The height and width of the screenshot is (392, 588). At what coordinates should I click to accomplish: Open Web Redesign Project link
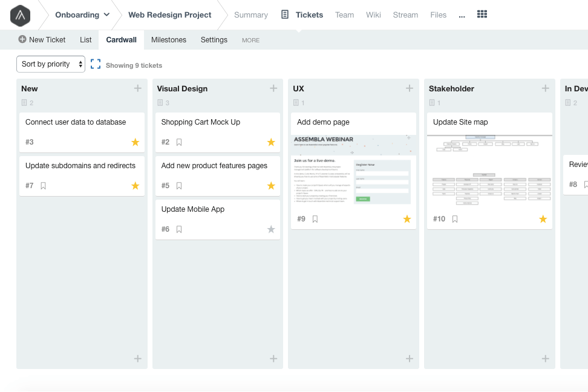point(170,15)
